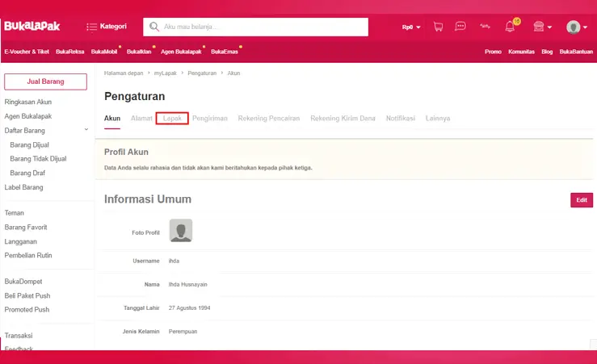Click the Jual Barang button
597x364 pixels.
(x=46, y=82)
